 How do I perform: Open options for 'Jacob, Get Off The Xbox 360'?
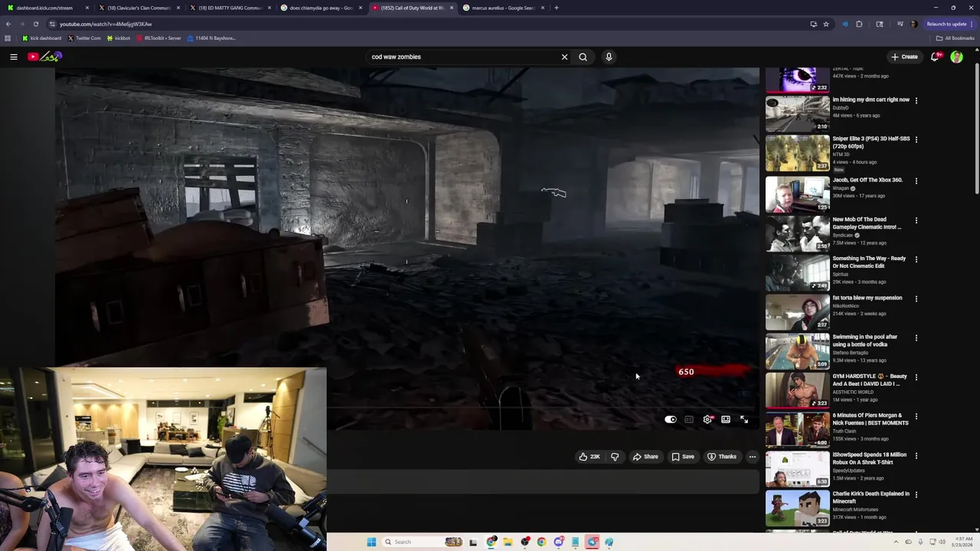(916, 181)
